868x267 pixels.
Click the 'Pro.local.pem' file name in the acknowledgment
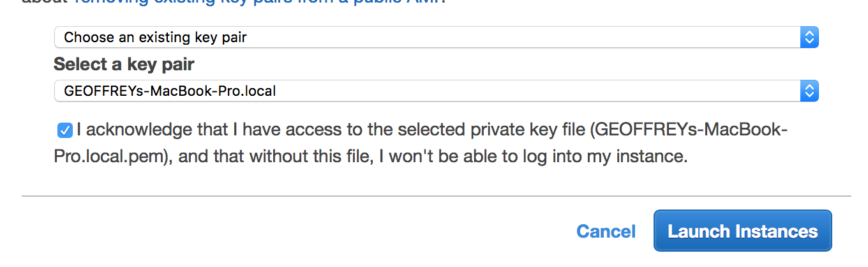[112, 156]
